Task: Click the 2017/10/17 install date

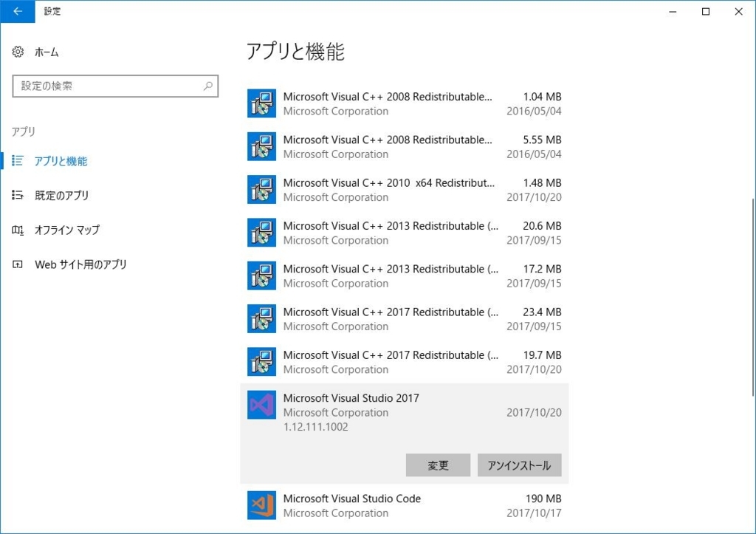Action: click(534, 513)
